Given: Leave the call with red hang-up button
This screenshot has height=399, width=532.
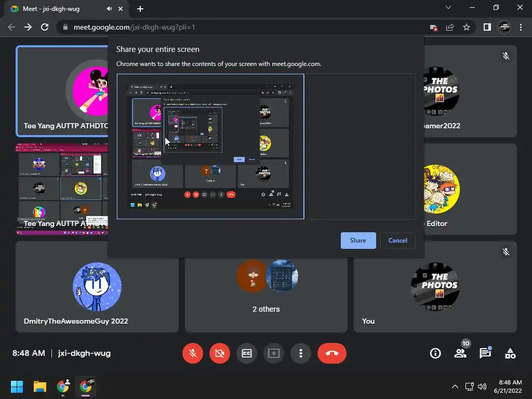Looking at the screenshot, I should tap(332, 353).
